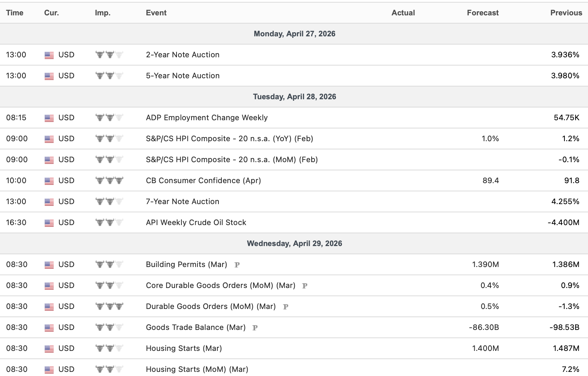This screenshot has width=588, height=376.
Task: Open API Weekly Crude Oil Stock event
Action: 196,222
